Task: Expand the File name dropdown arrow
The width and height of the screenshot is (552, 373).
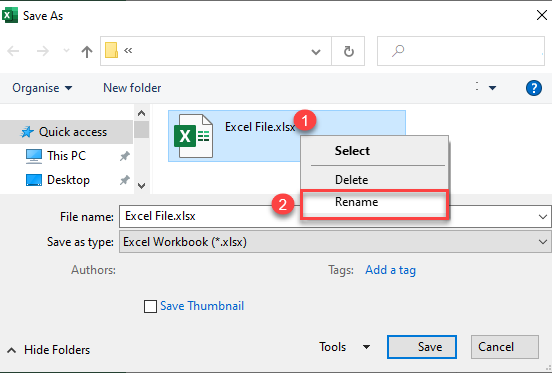Action: click(542, 217)
